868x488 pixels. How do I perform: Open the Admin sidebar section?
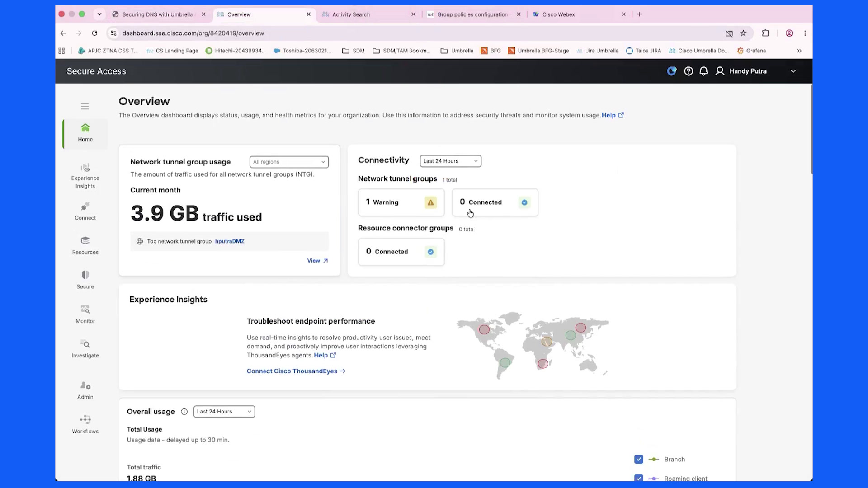pos(85,390)
